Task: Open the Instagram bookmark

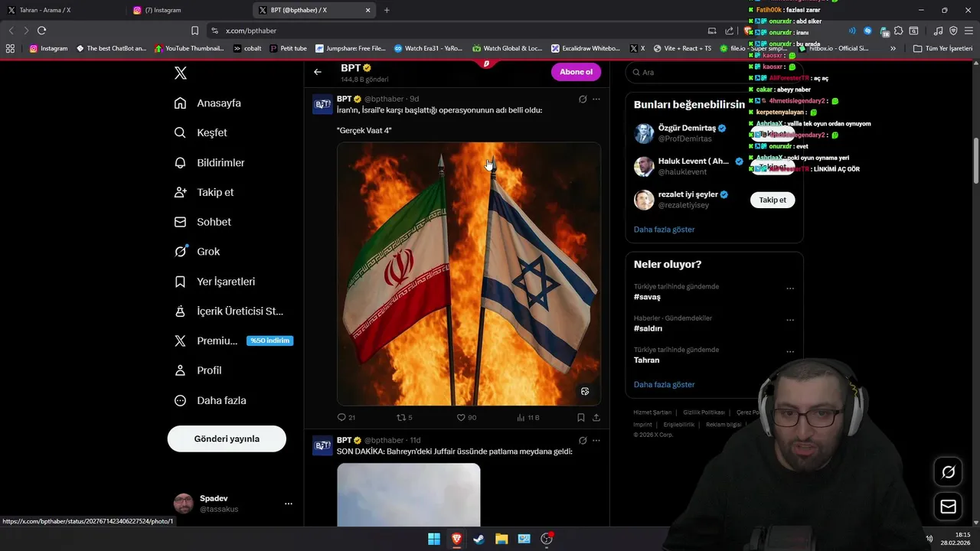Action: pos(48,48)
